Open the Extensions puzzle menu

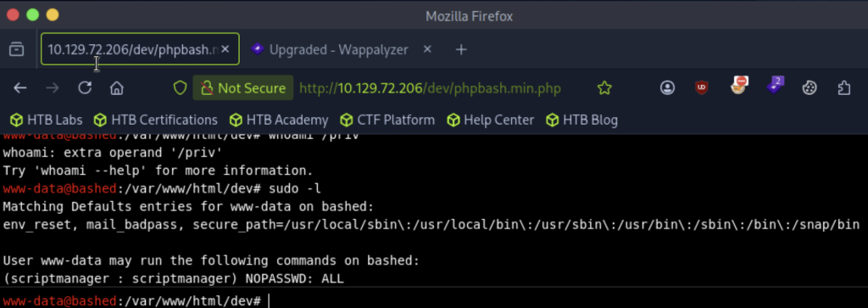click(844, 87)
